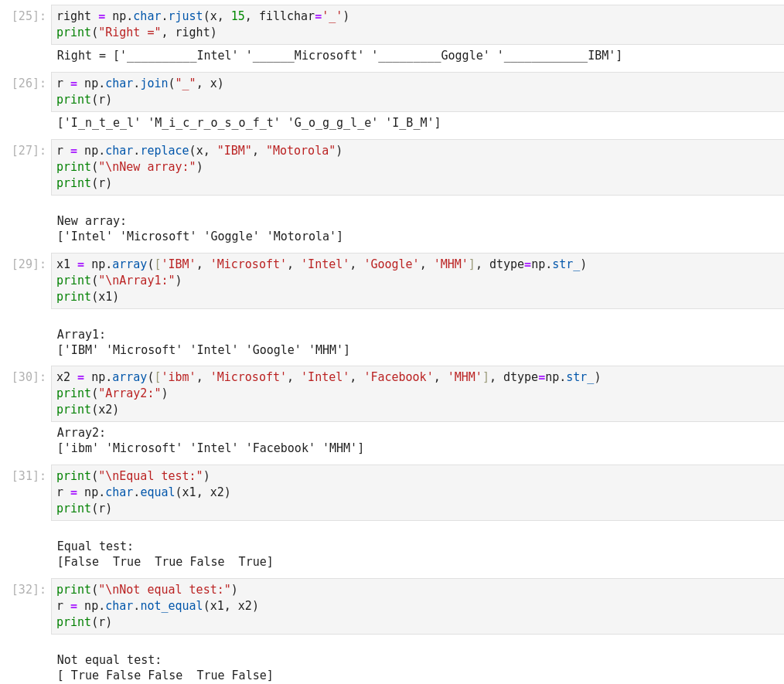
Task: Click the Equal test boolean result
Action: click(165, 562)
